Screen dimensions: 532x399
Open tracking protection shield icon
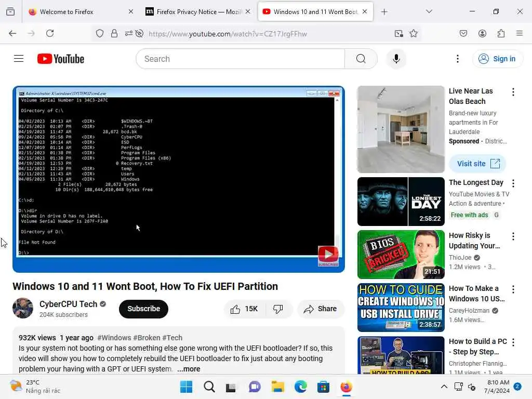click(99, 33)
